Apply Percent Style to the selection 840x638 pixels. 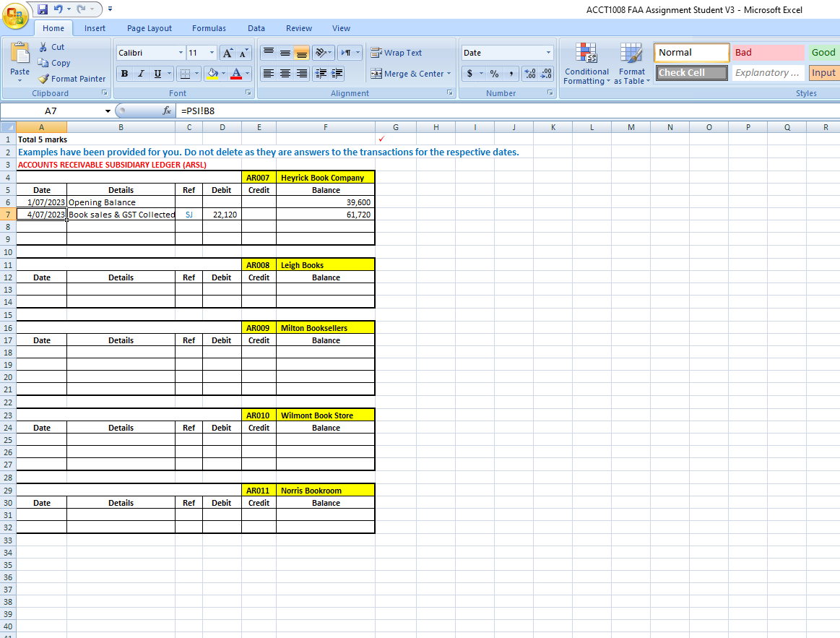(495, 73)
